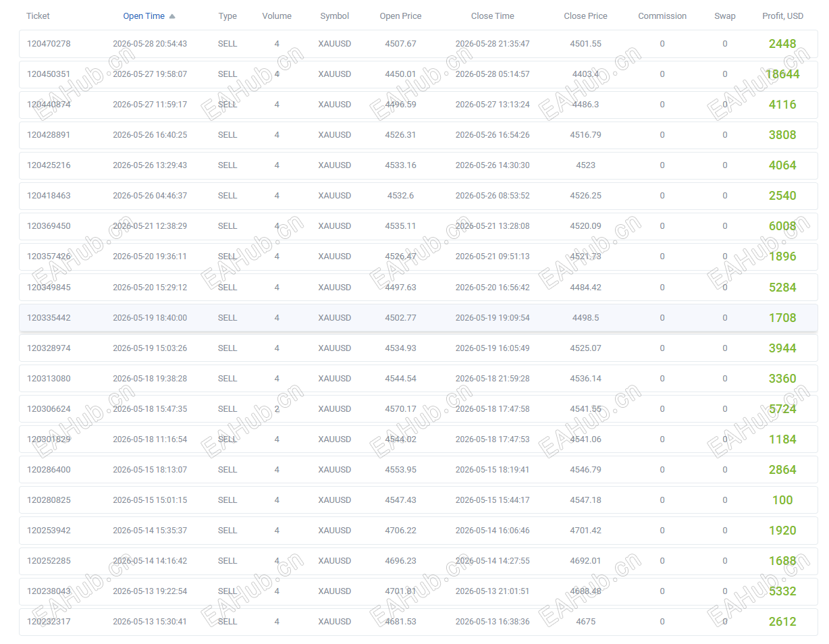
Task: Click profit value 1896
Action: [782, 257]
